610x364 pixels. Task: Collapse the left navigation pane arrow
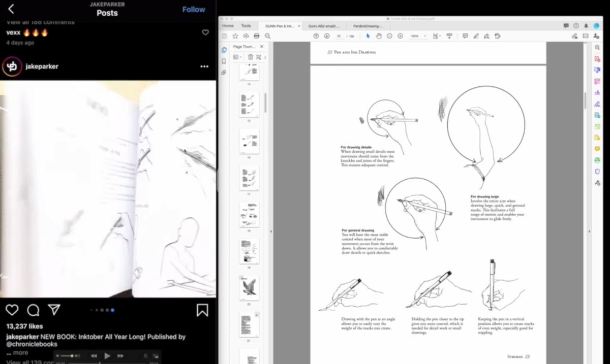pos(270,231)
